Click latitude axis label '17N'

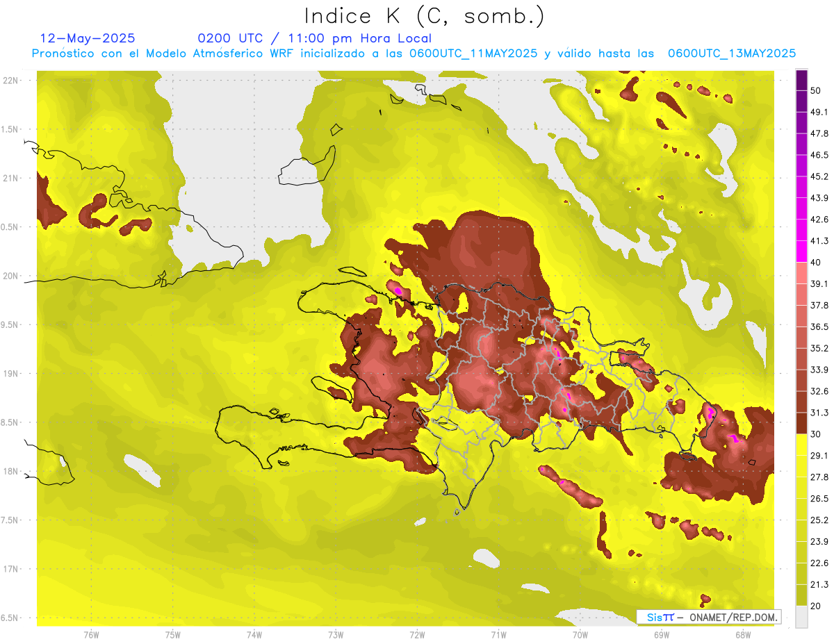coord(11,569)
